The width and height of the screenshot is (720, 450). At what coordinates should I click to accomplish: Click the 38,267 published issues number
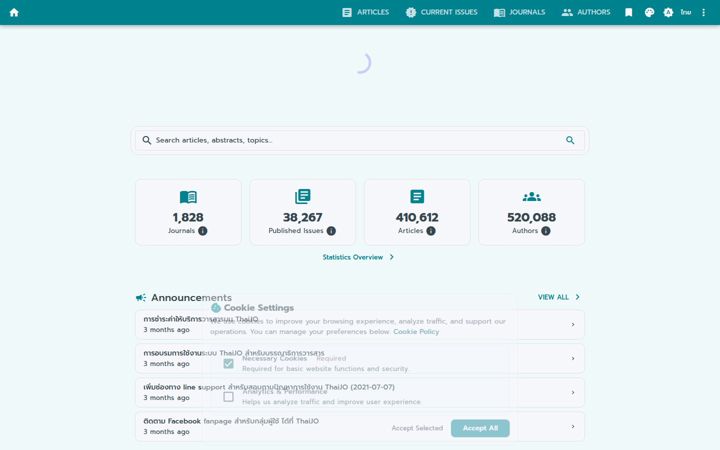[303, 217]
